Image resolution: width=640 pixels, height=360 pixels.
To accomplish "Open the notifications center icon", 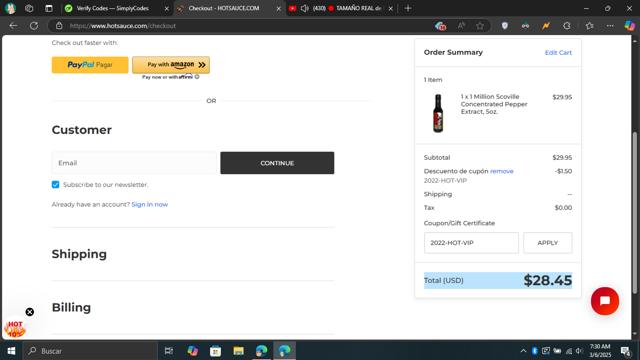I will (625, 351).
